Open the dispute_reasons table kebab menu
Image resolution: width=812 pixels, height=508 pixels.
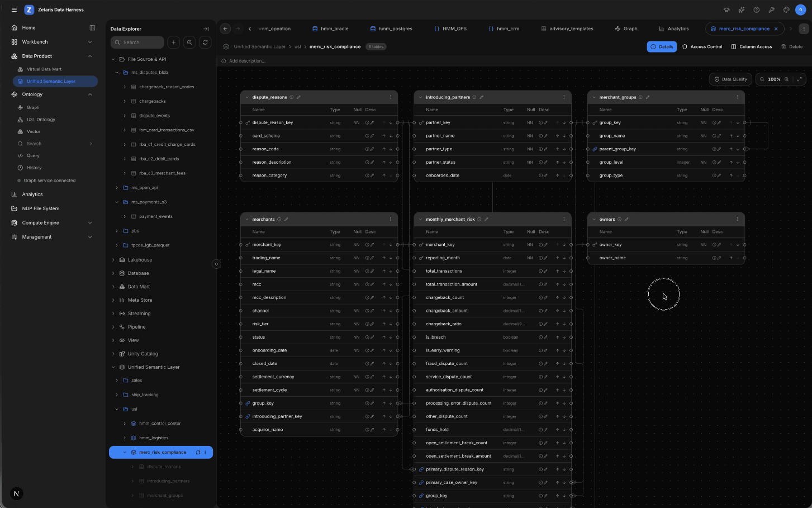click(391, 97)
